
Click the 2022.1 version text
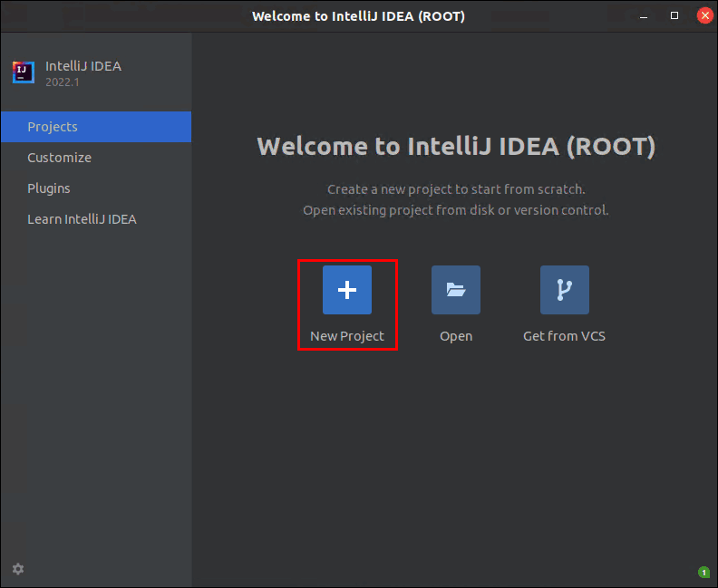(63, 82)
